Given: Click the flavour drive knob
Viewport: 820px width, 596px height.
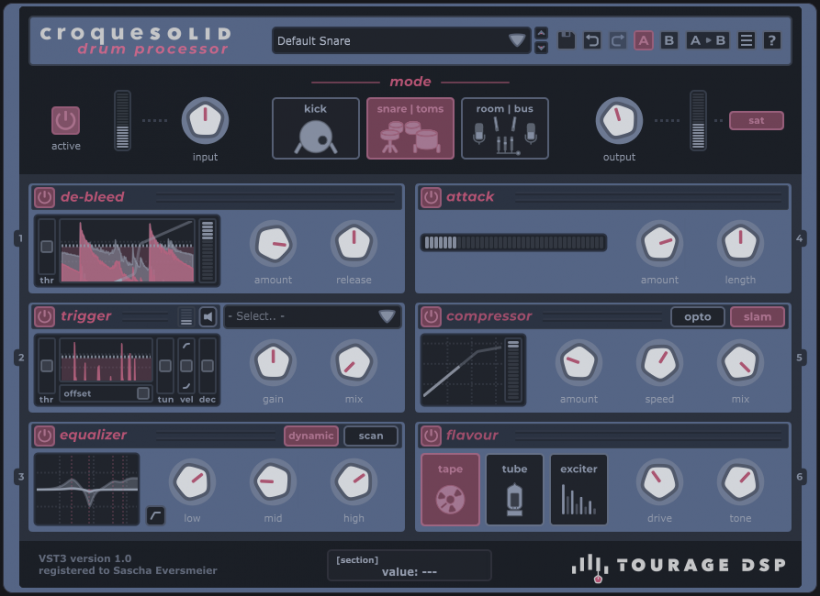Looking at the screenshot, I should [x=659, y=483].
